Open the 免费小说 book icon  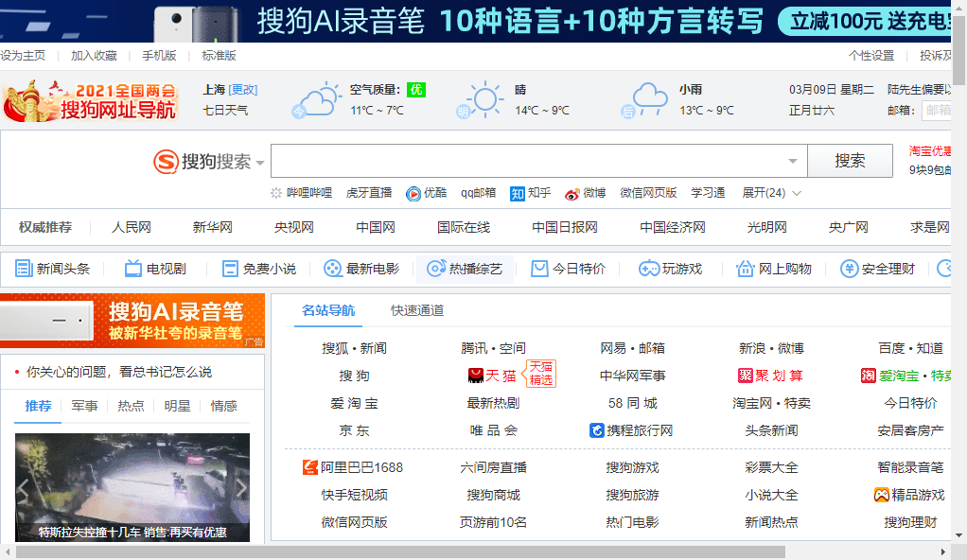(x=230, y=269)
